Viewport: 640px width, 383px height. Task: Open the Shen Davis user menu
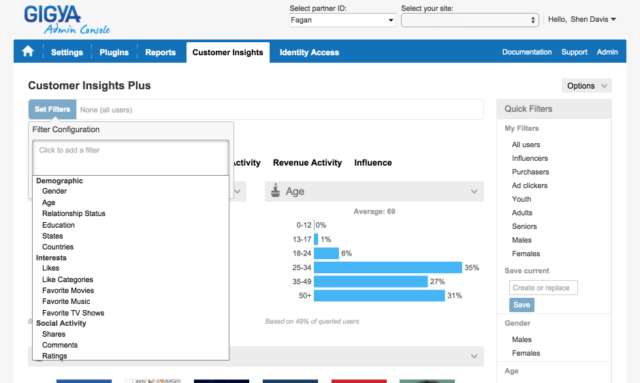[593, 19]
